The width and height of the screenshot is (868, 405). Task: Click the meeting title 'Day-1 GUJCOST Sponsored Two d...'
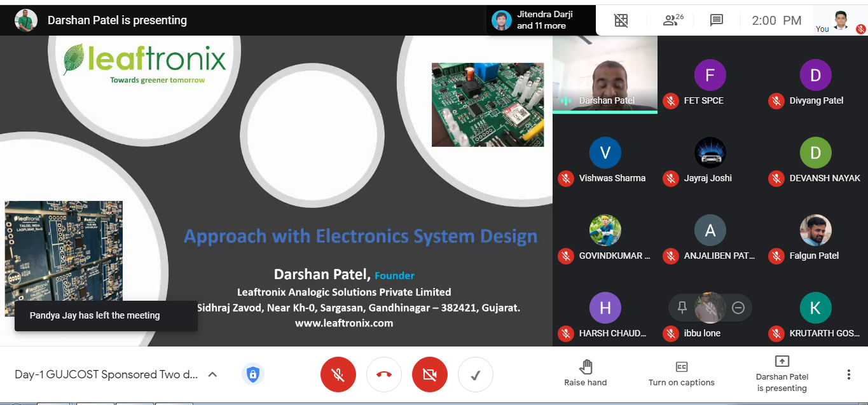[x=106, y=374]
